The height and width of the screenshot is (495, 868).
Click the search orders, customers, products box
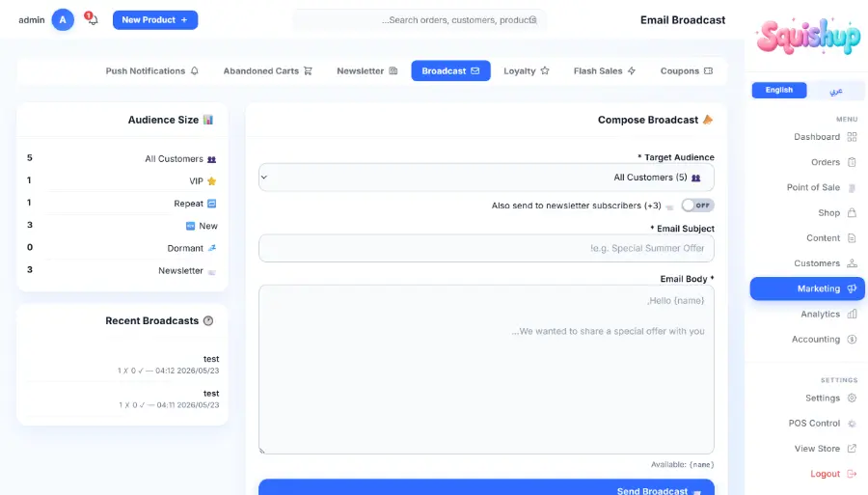pos(420,20)
